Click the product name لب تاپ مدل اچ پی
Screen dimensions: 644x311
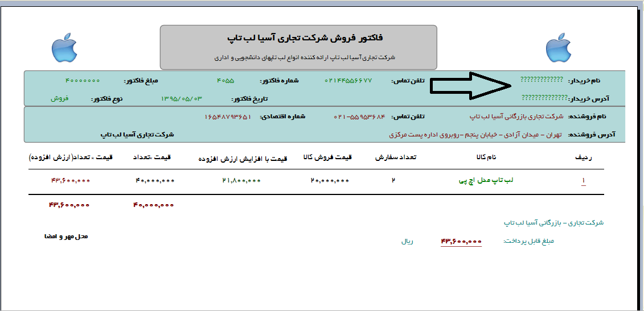coord(486,181)
